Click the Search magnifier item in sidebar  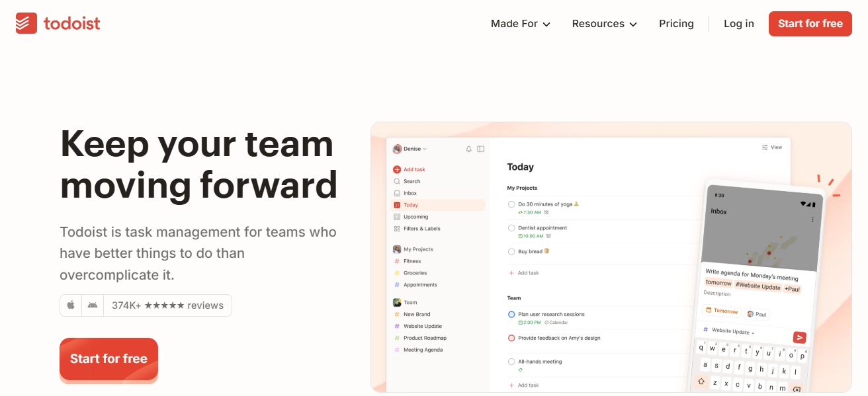tap(407, 181)
